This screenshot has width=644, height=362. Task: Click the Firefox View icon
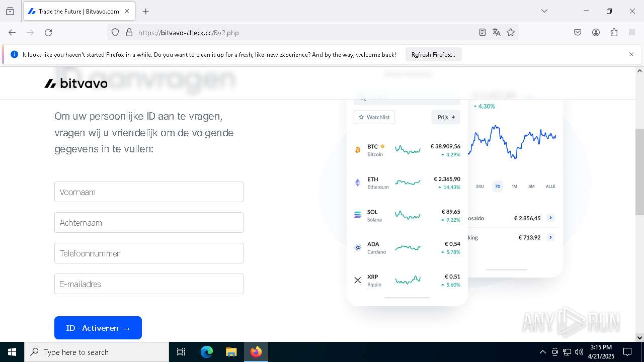tap(10, 11)
